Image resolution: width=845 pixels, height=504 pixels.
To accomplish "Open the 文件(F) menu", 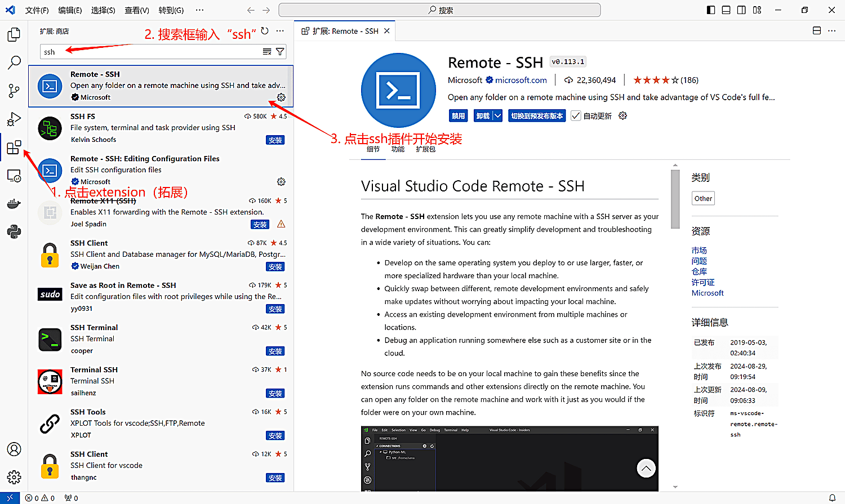I will coord(37,10).
